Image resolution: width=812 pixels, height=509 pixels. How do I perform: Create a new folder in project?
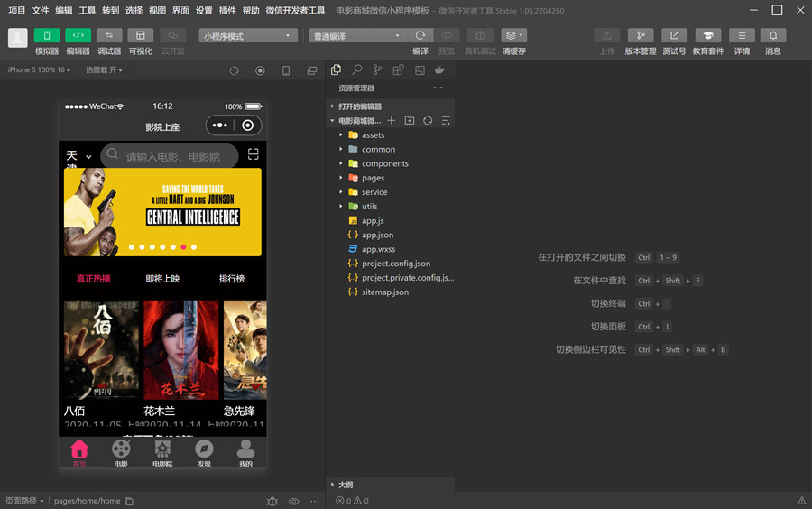410,120
